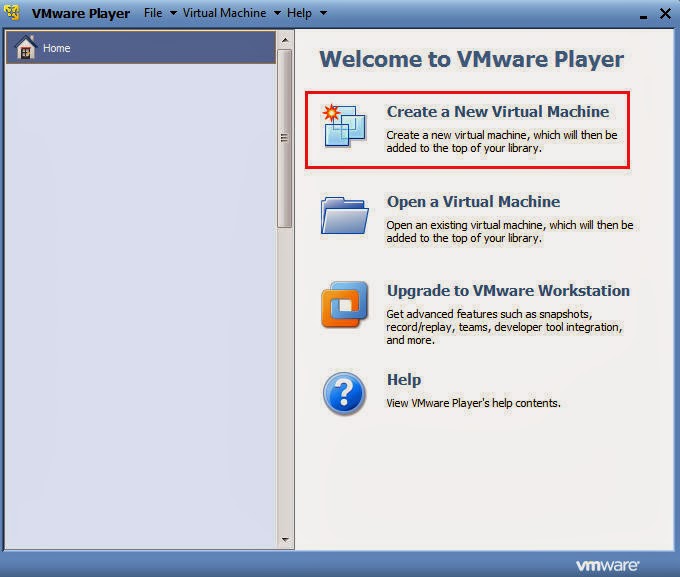680x577 pixels.
Task: Close the VMware Player window
Action: pyautogui.click(x=665, y=13)
